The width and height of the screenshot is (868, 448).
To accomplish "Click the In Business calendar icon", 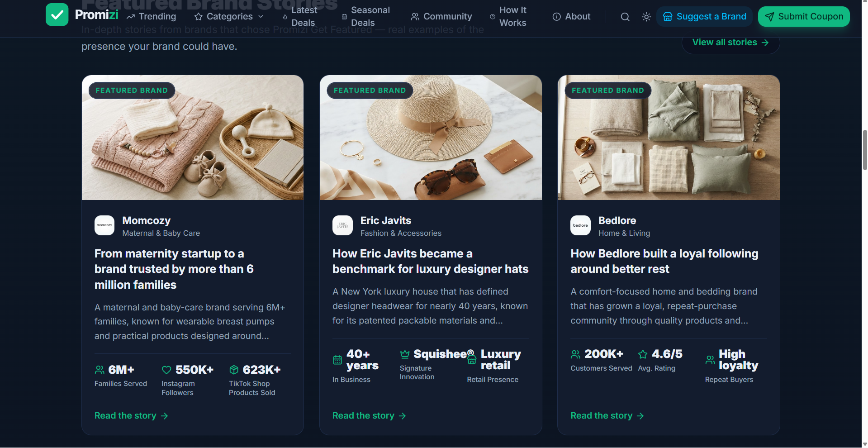I will (x=337, y=360).
